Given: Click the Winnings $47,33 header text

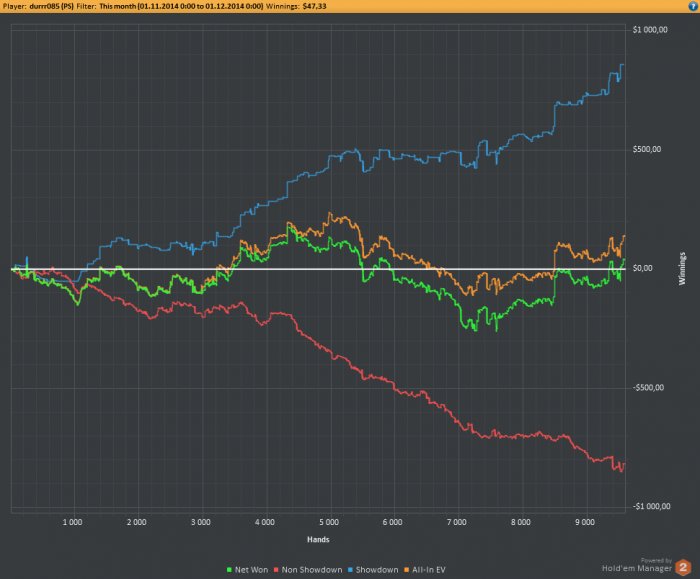Looking at the screenshot, I should tap(296, 6).
